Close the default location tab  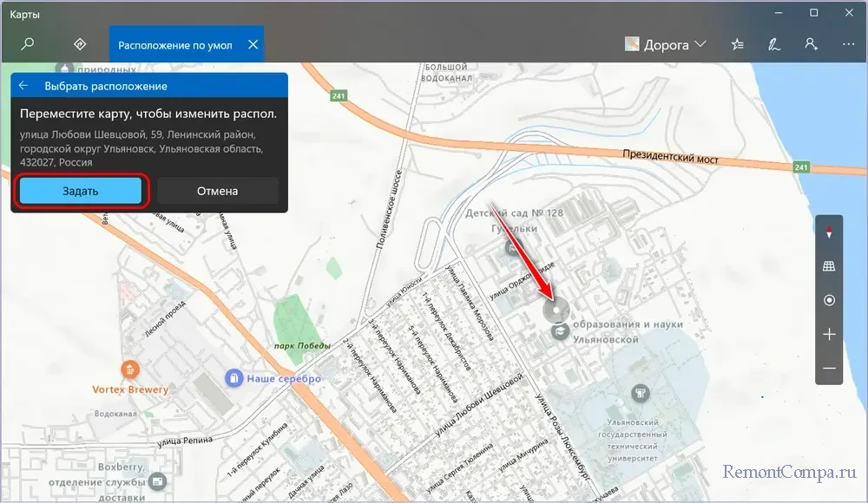click(x=253, y=44)
